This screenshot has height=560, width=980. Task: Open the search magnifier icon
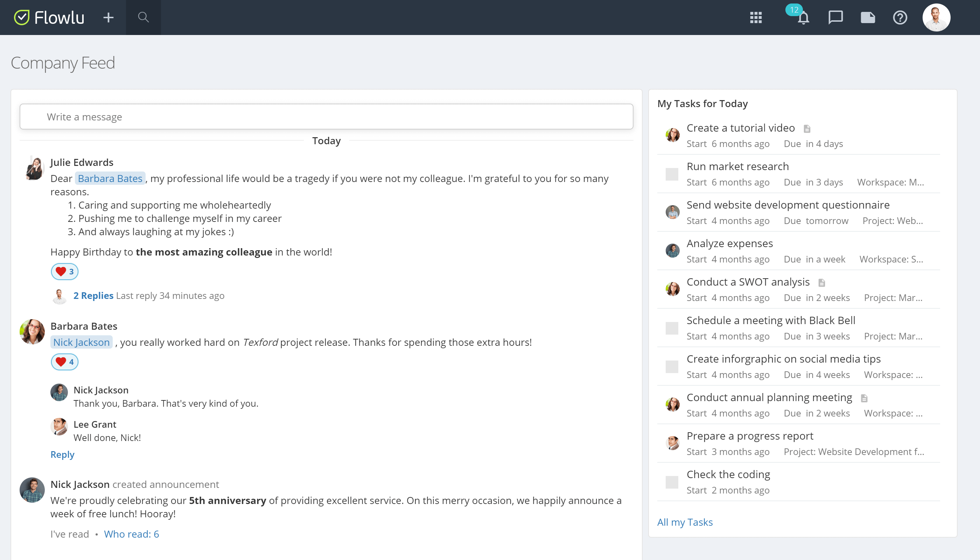coord(143,17)
